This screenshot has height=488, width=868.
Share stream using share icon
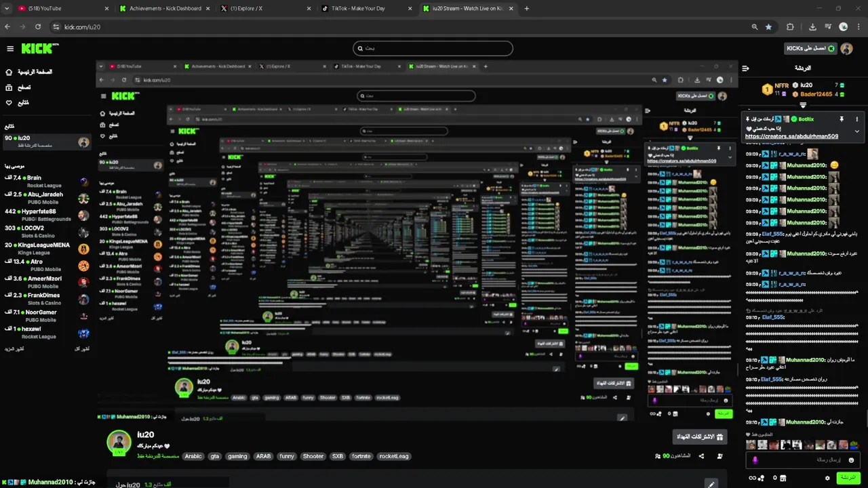pyautogui.click(x=701, y=456)
